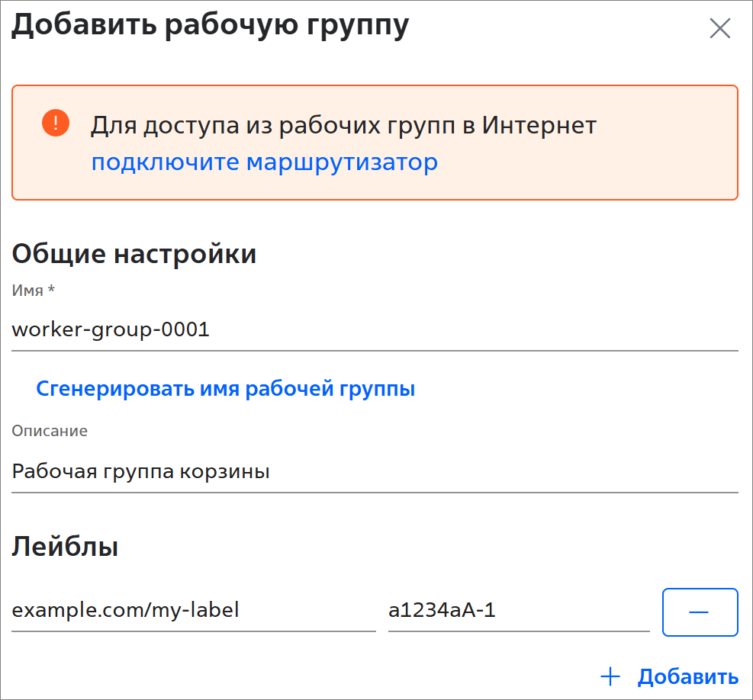Click the required asterisk next to Имя

tap(52, 290)
